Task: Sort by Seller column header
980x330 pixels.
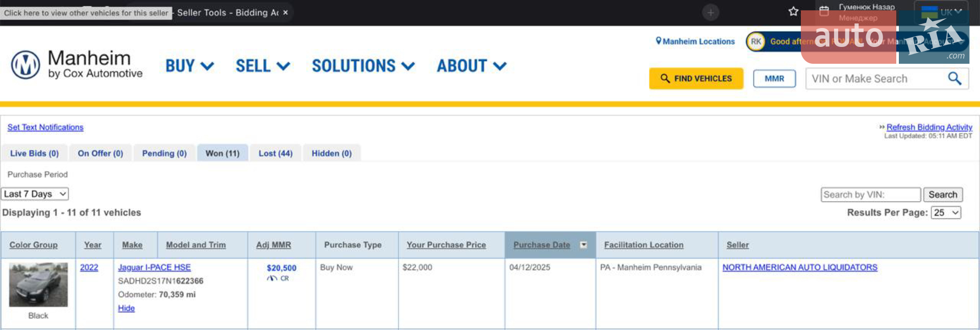Action: point(738,245)
